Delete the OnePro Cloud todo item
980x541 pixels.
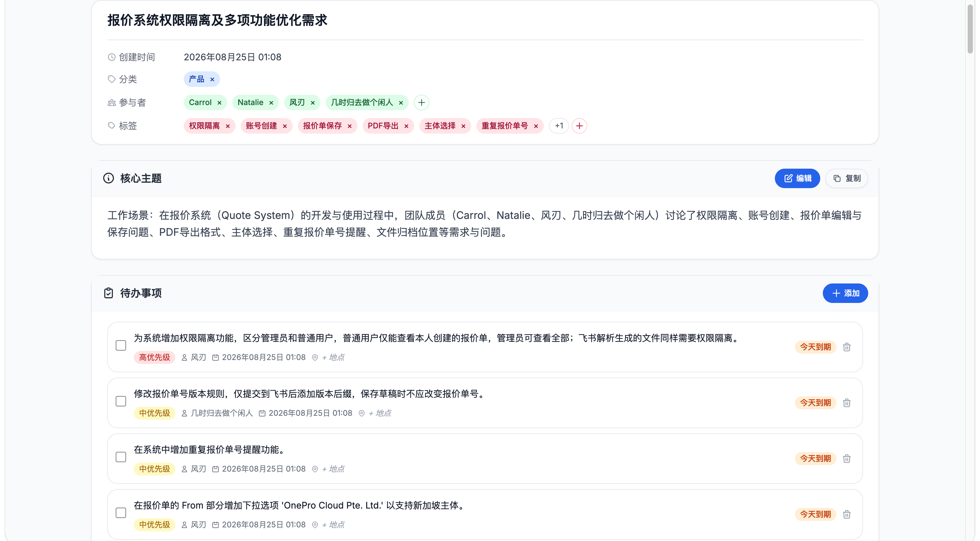coord(847,514)
